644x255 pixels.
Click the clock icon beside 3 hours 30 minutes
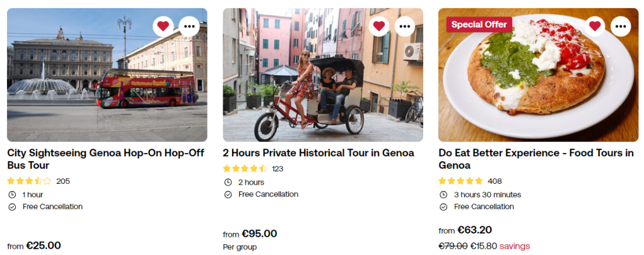coord(443,195)
